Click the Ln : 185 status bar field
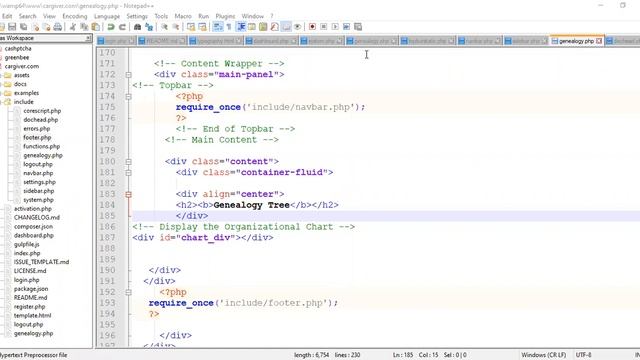The image size is (640, 360). coord(403,355)
